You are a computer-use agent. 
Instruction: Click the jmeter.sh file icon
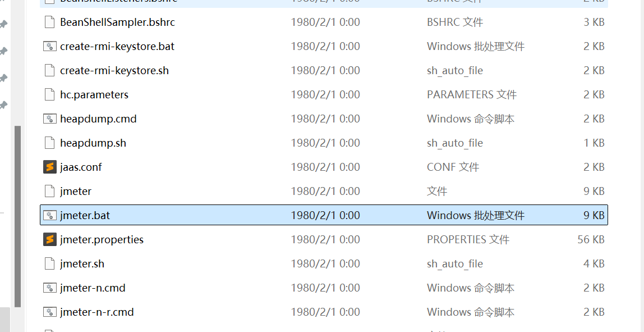tap(49, 263)
